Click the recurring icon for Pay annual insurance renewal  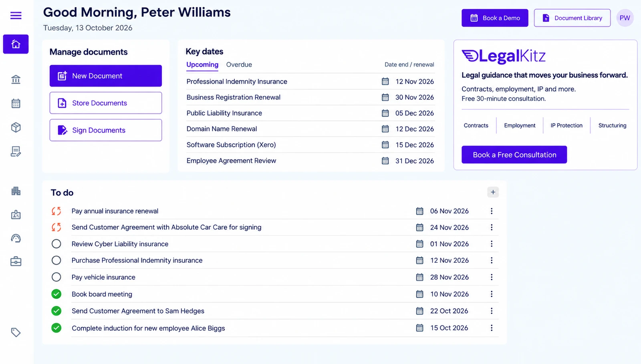tap(56, 211)
